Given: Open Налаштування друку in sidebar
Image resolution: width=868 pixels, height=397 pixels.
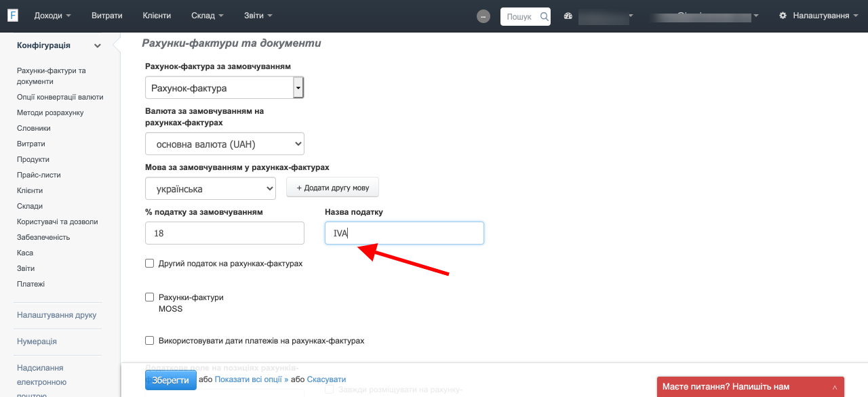Looking at the screenshot, I should 56,315.
